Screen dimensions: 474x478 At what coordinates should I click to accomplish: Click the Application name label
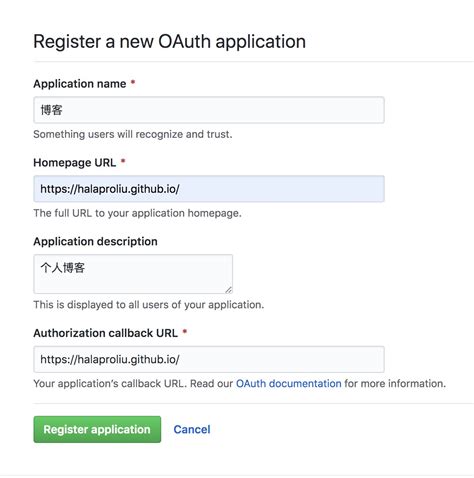tap(80, 84)
